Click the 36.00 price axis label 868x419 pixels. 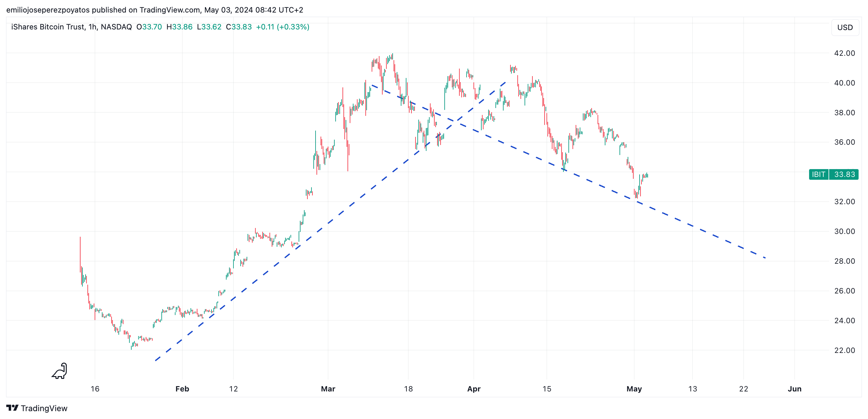pos(844,142)
